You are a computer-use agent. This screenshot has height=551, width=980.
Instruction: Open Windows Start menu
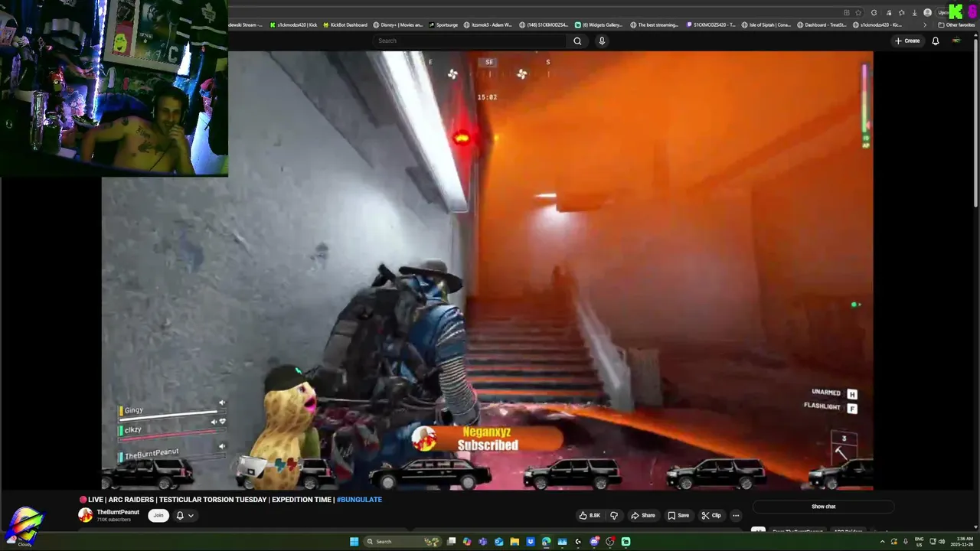(354, 542)
